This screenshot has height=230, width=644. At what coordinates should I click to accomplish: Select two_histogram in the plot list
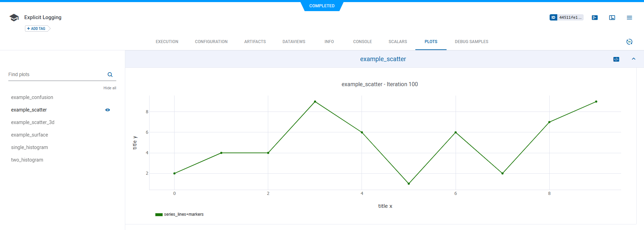tap(27, 160)
